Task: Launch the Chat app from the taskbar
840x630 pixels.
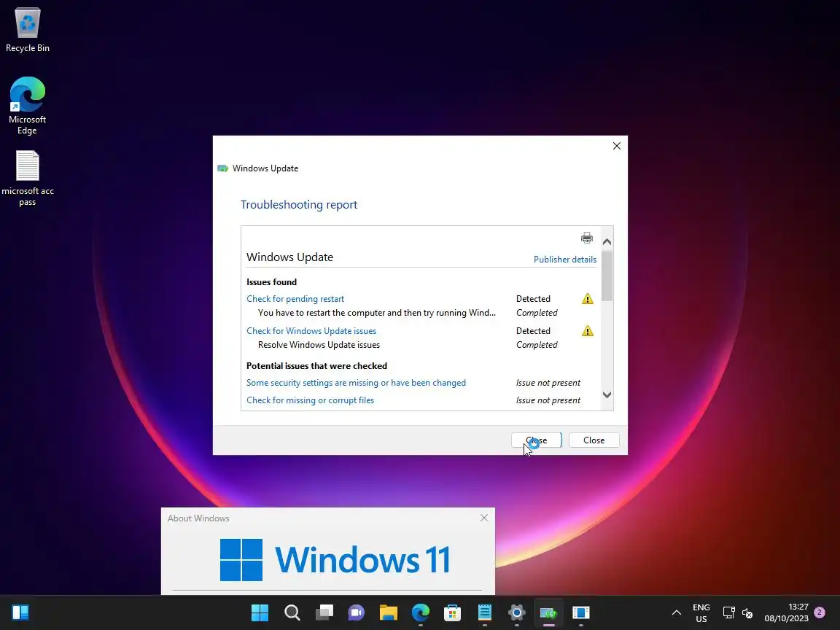Action: click(357, 612)
